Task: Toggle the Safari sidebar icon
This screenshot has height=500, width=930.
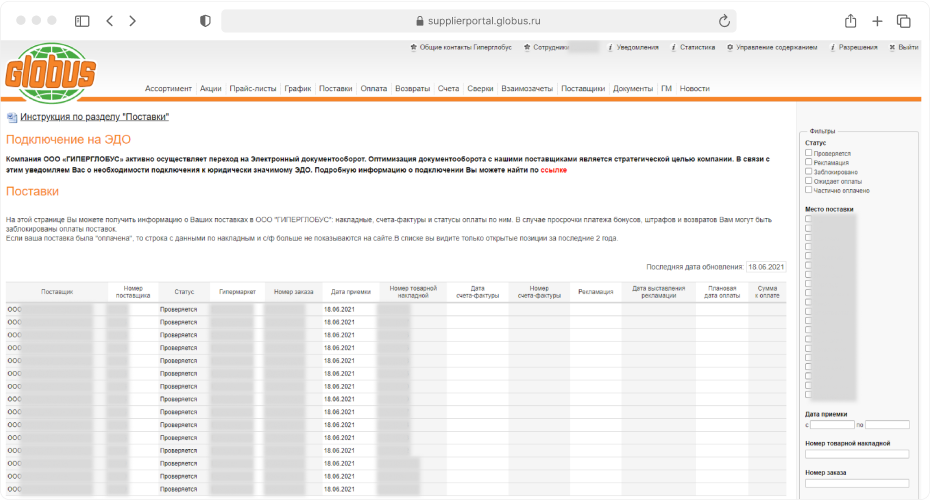Action: [82, 21]
